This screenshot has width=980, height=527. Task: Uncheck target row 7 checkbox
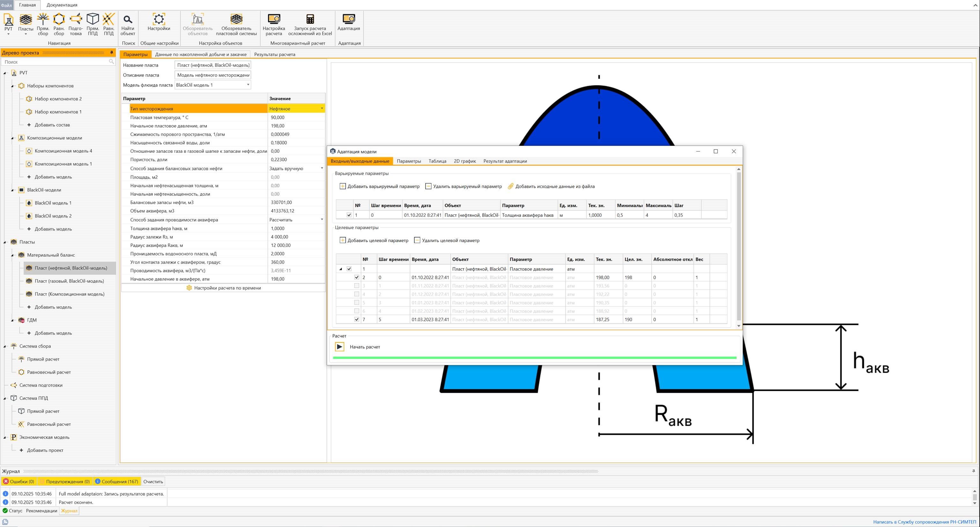point(356,320)
